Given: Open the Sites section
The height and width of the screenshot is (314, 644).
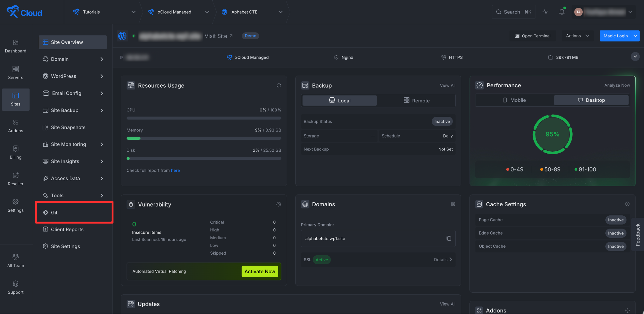Looking at the screenshot, I should coord(15,100).
